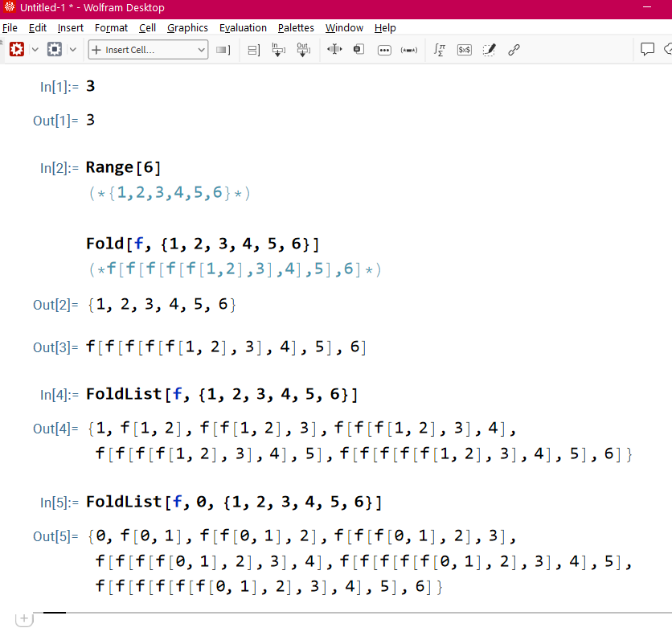This screenshot has width=672, height=628.
Task: Click the Range[6] input line
Action: [124, 167]
